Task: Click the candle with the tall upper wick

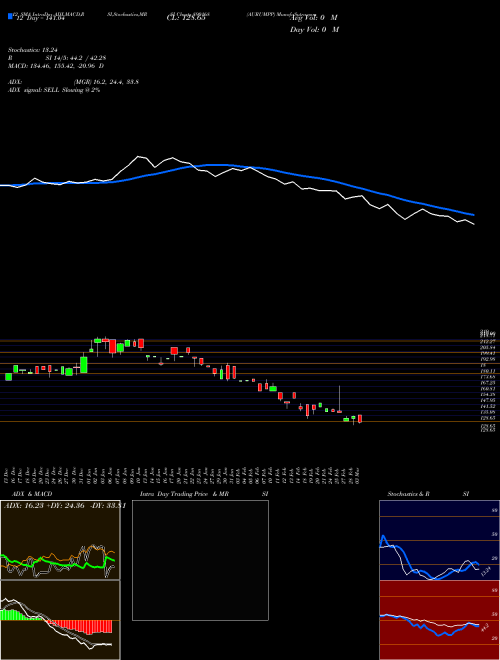Action: point(339,399)
